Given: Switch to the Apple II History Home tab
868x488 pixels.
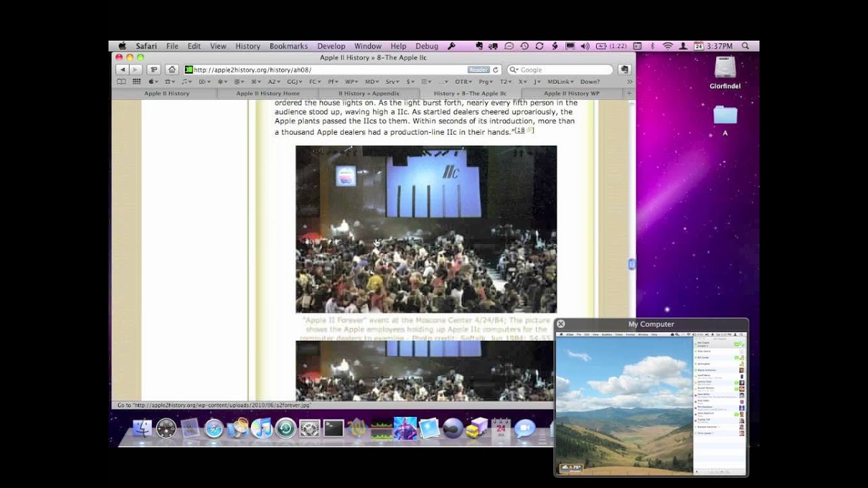Looking at the screenshot, I should click(268, 94).
